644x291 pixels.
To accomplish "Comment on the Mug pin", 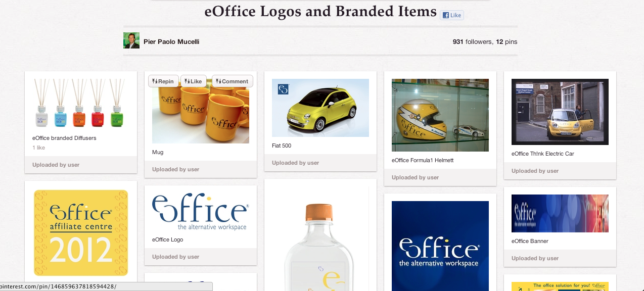I will 233,81.
